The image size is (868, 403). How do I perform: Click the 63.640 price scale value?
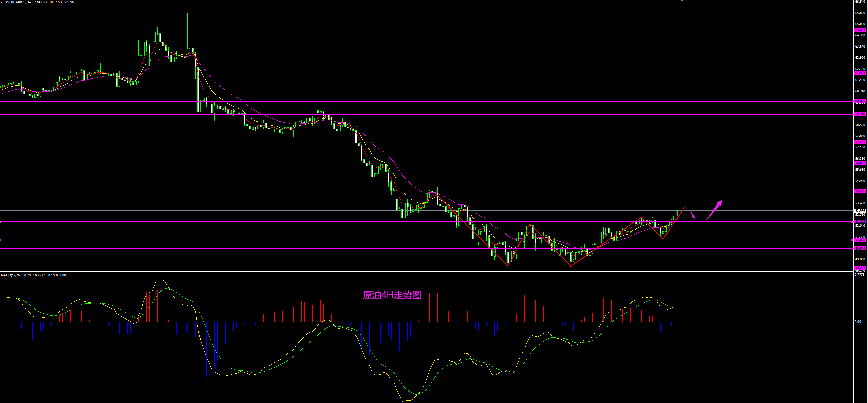pos(860,47)
